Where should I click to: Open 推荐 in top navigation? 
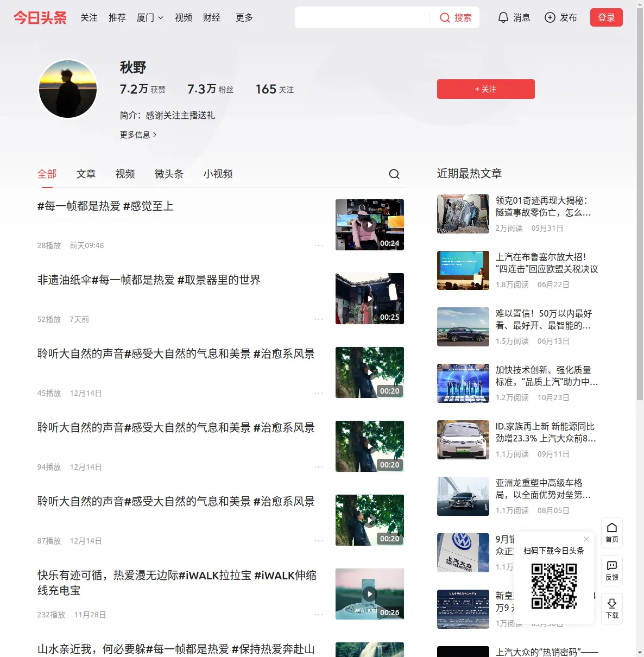(x=117, y=18)
